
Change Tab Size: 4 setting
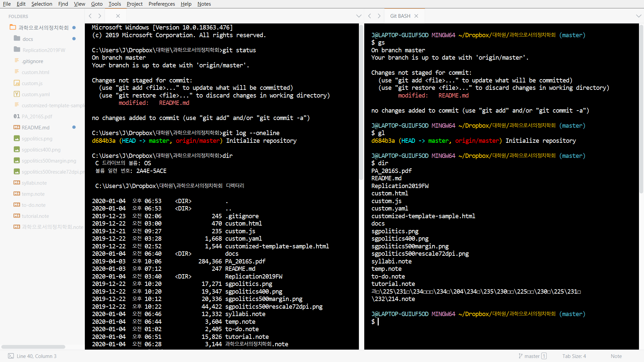[574, 356]
